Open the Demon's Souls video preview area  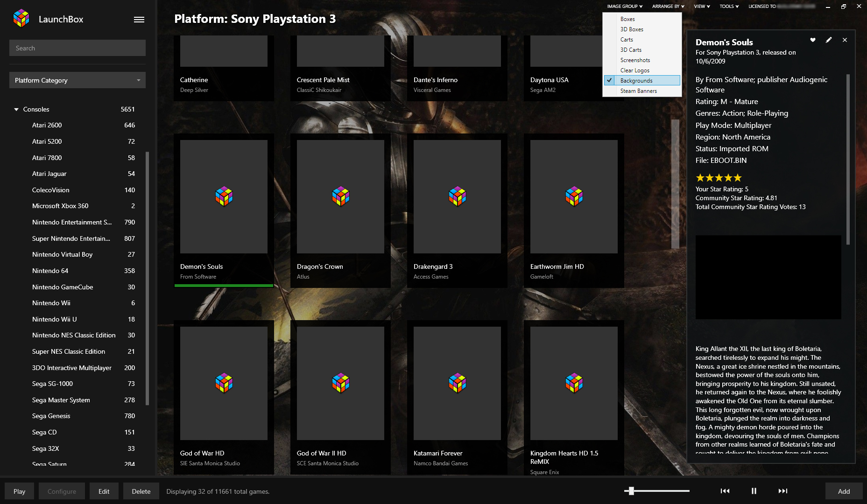point(768,277)
